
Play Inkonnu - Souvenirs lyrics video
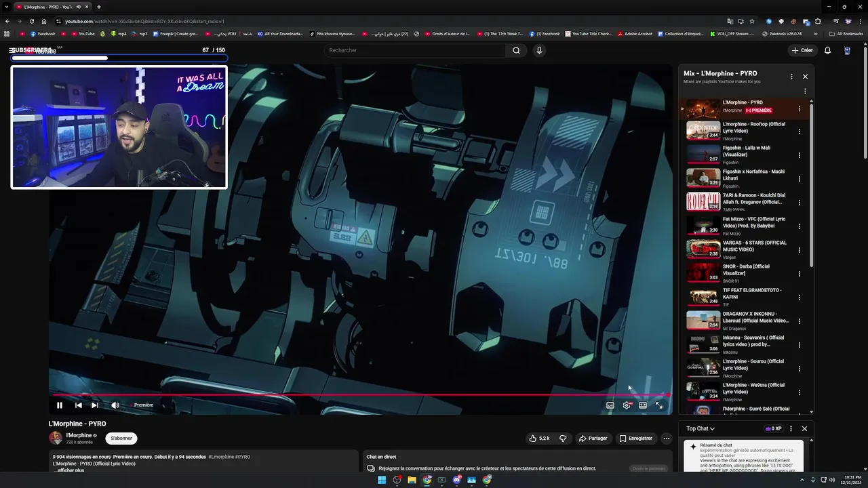click(744, 344)
